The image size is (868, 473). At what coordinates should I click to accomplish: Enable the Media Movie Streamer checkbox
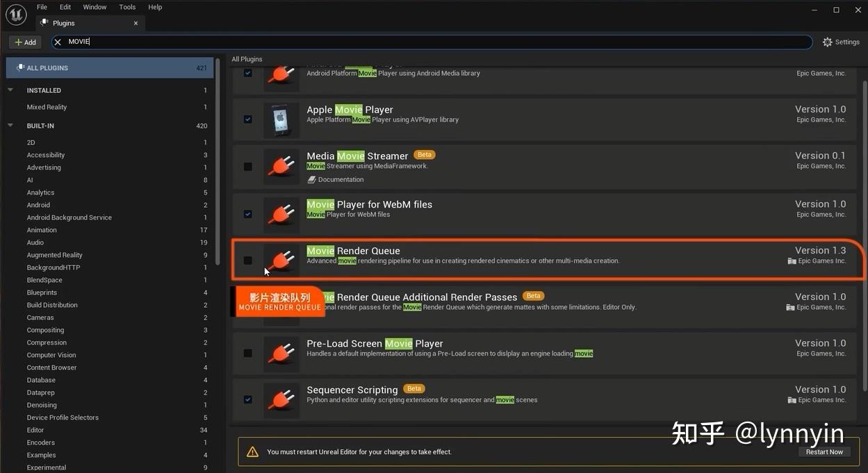[248, 167]
